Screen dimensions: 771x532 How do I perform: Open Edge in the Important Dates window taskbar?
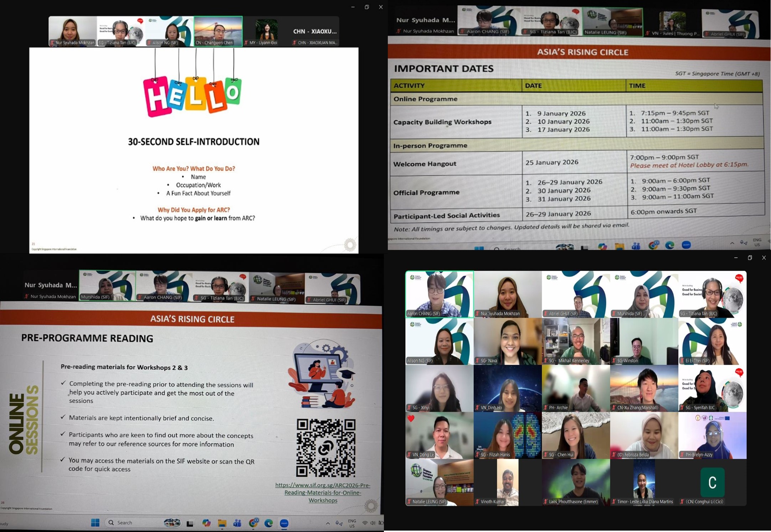[x=670, y=245]
